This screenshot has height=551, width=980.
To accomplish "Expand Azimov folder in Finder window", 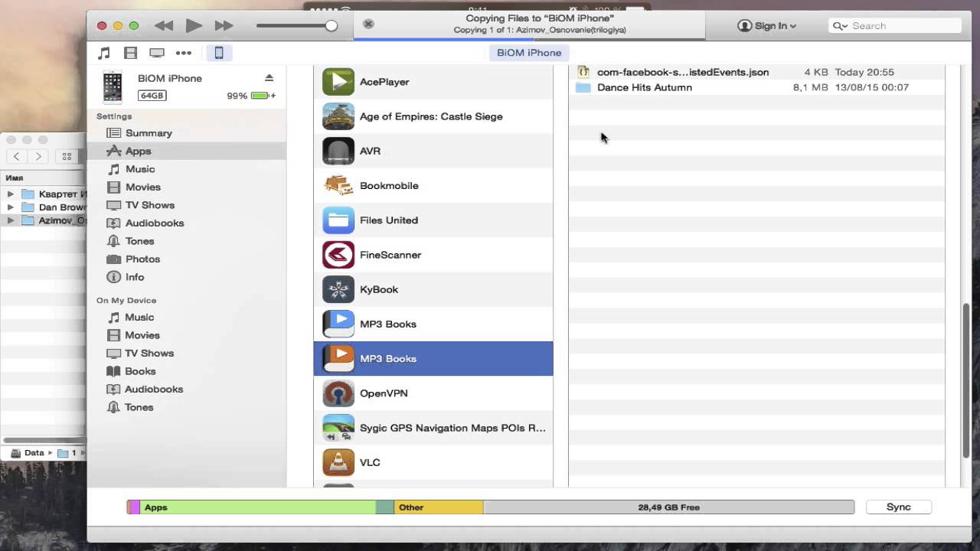I will (x=10, y=220).
